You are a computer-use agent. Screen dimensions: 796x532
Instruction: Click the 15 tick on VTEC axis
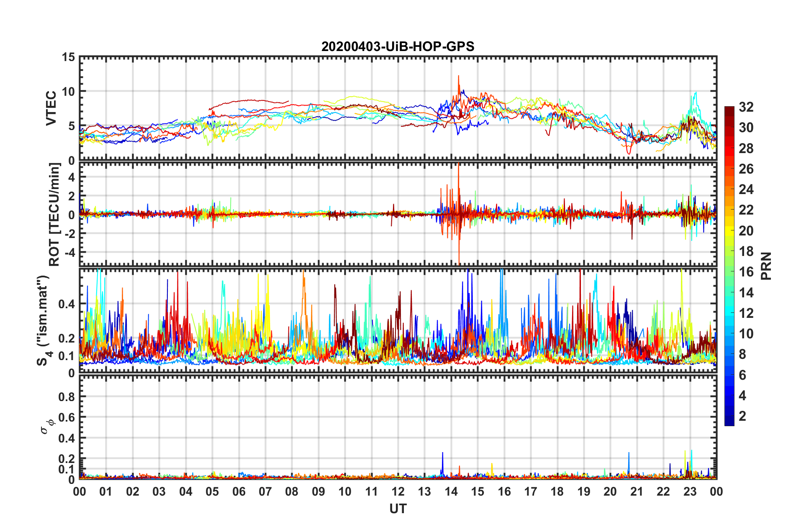tap(68, 57)
